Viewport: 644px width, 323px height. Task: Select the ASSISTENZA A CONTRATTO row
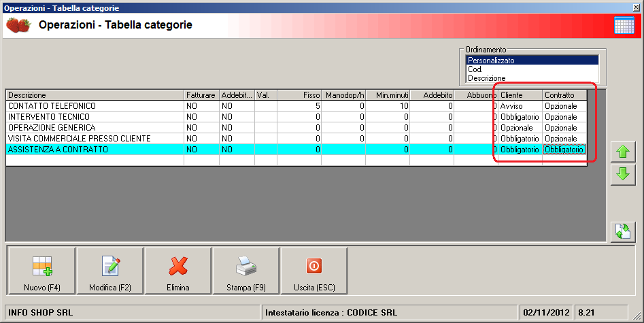coord(296,150)
